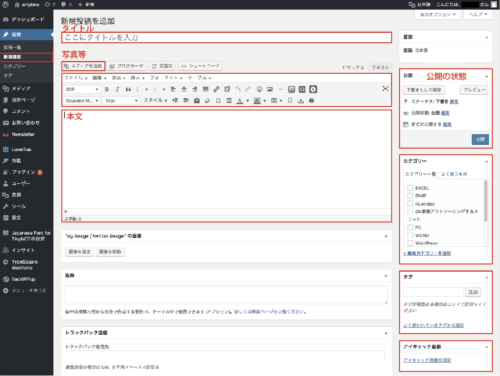Open text color dropdown arrow
The height and width of the screenshot is (376, 500).
coord(247,101)
